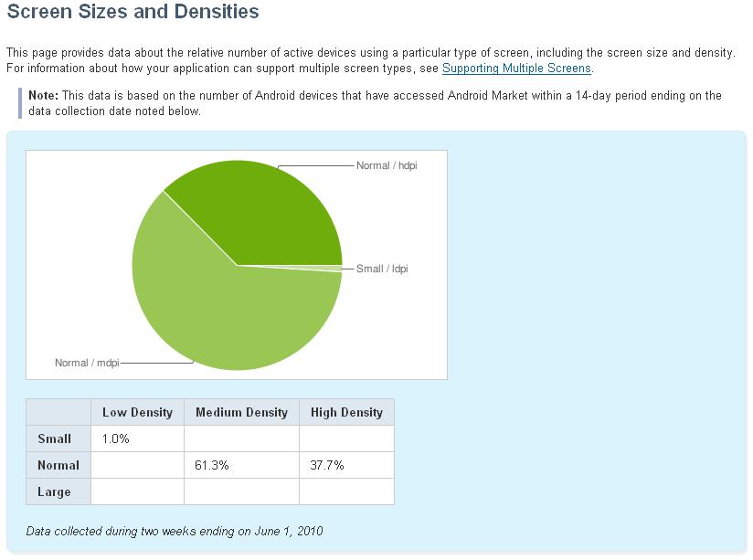Click the Normal / mdpi pie label
753x560 pixels.
tap(87, 363)
